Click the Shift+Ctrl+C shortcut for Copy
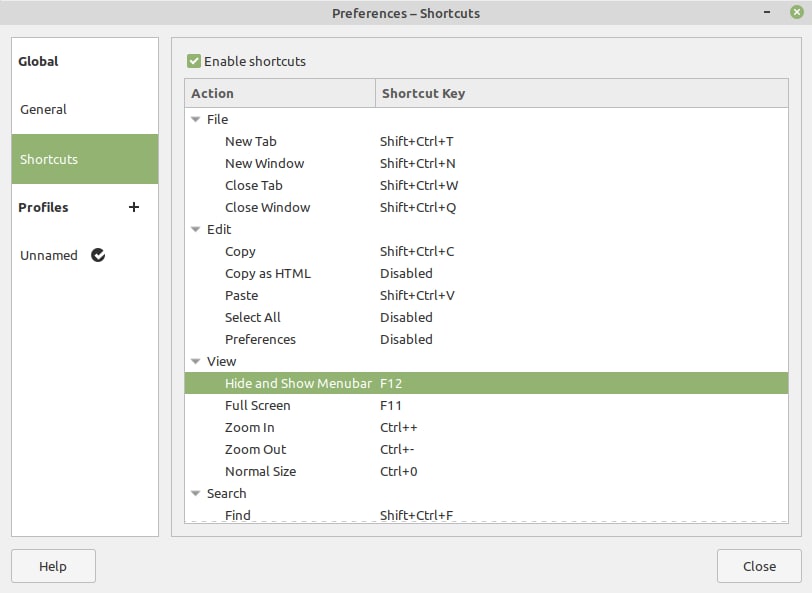 tap(417, 251)
